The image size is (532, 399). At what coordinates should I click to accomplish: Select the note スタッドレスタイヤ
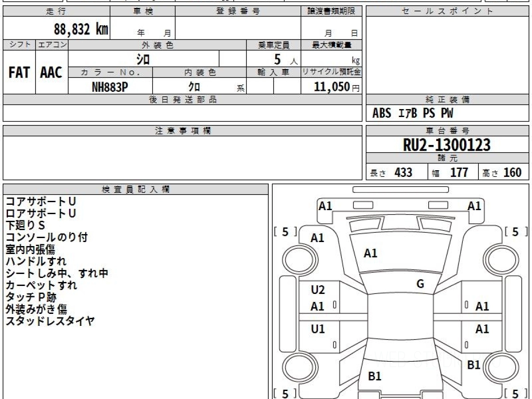tap(50, 321)
